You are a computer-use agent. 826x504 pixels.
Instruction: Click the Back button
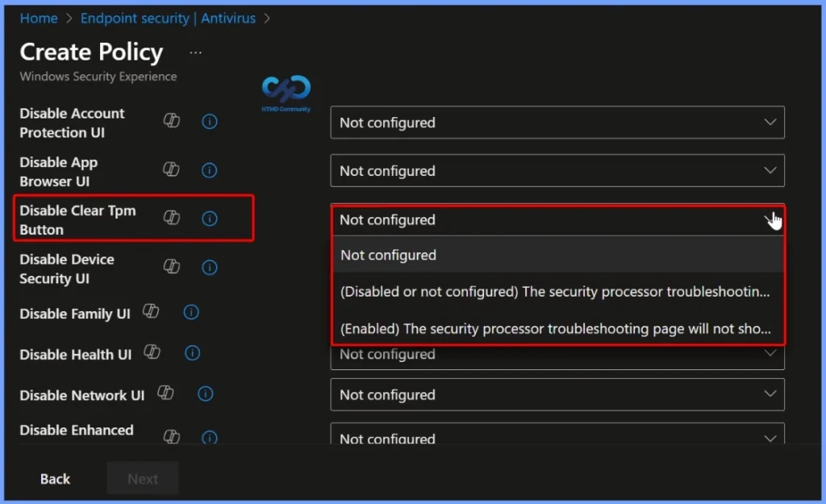pos(54,478)
